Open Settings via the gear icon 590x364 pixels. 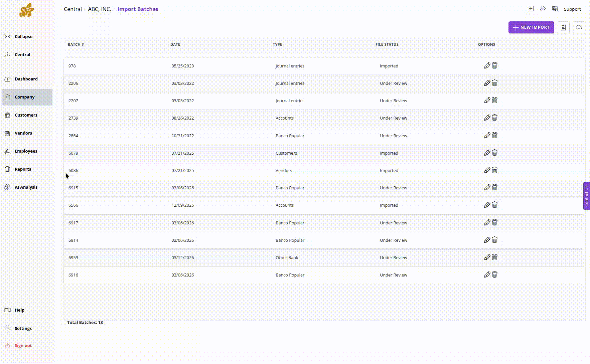tap(23, 328)
